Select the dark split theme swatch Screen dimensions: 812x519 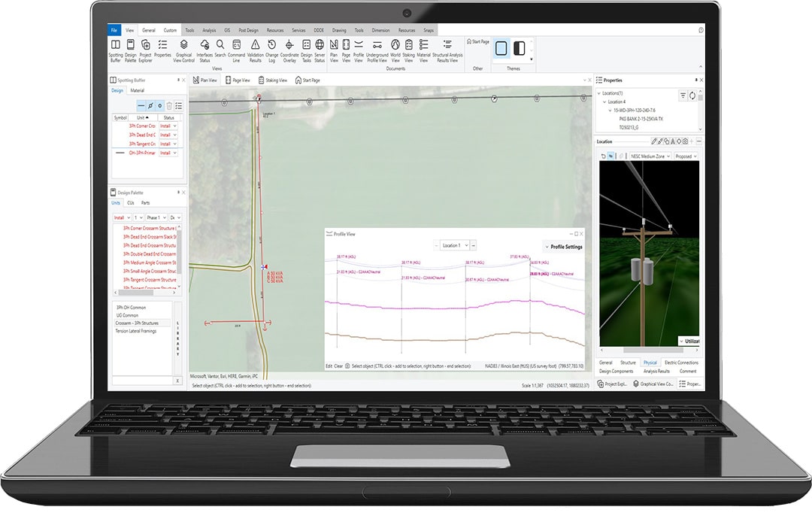tap(519, 49)
